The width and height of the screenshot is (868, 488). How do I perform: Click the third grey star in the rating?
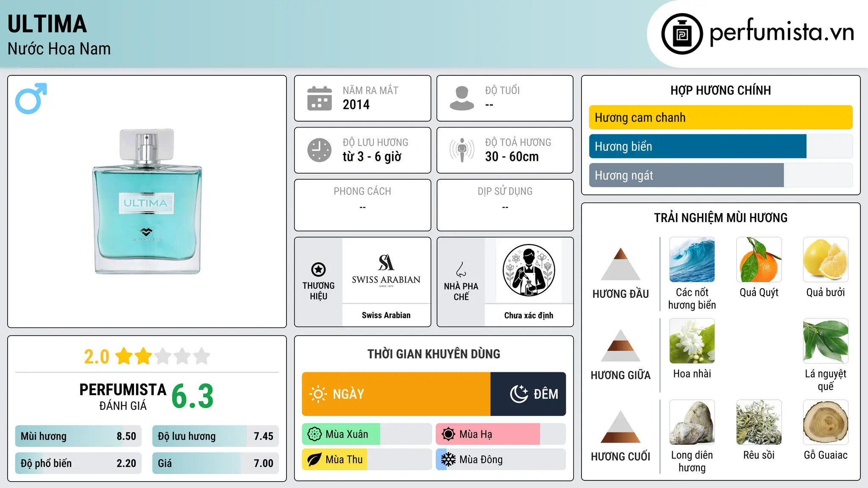[163, 356]
